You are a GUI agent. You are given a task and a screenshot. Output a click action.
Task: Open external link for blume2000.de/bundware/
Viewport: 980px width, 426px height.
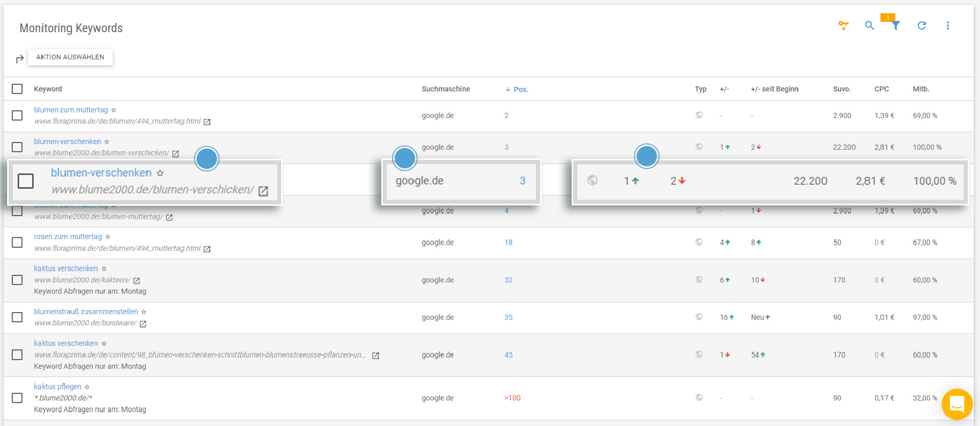[143, 324]
